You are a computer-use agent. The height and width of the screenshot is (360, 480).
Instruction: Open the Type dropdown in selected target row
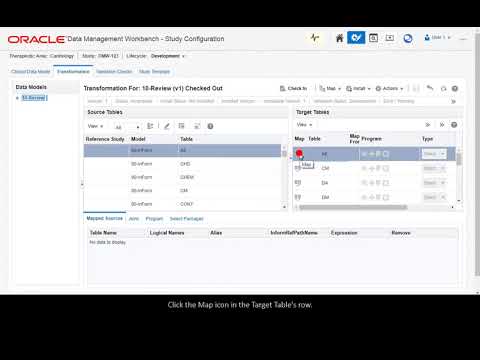coord(434,154)
